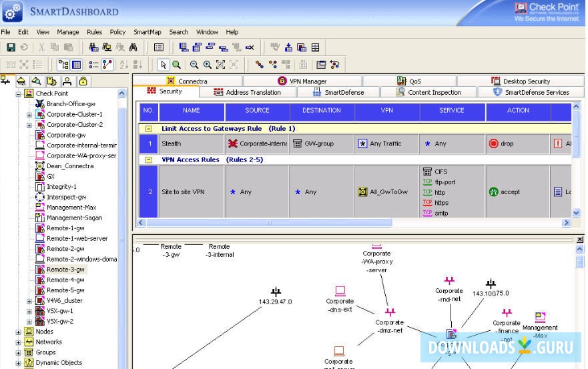Image resolution: width=588 pixels, height=369 pixels.
Task: Click the binoculars Find icon
Action: pos(133,47)
